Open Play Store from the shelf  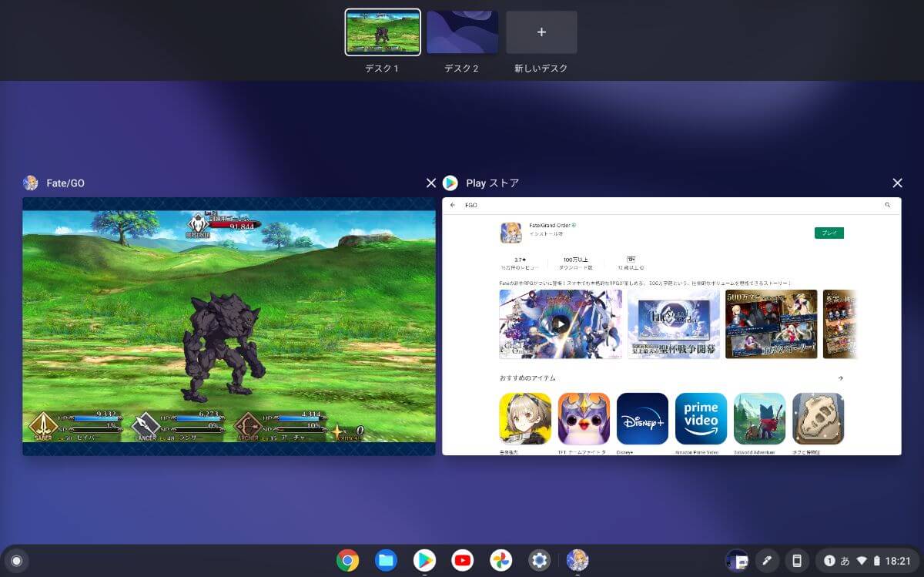(424, 561)
